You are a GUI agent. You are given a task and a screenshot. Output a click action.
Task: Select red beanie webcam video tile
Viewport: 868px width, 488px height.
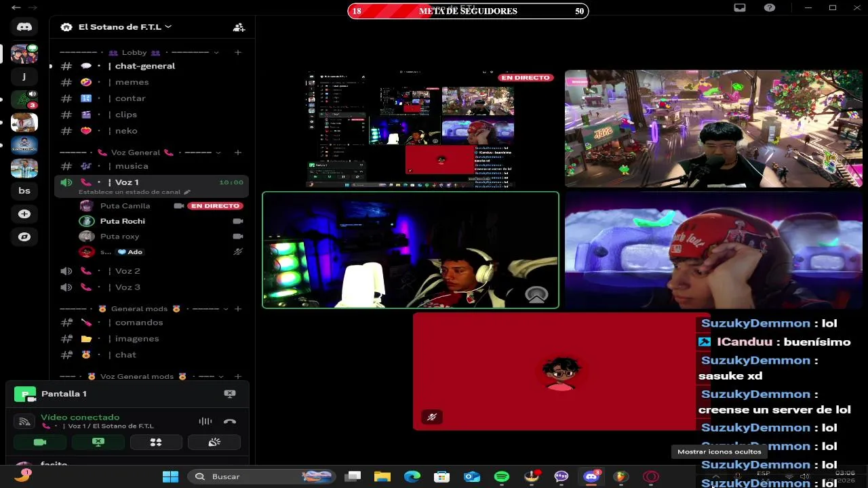point(713,250)
